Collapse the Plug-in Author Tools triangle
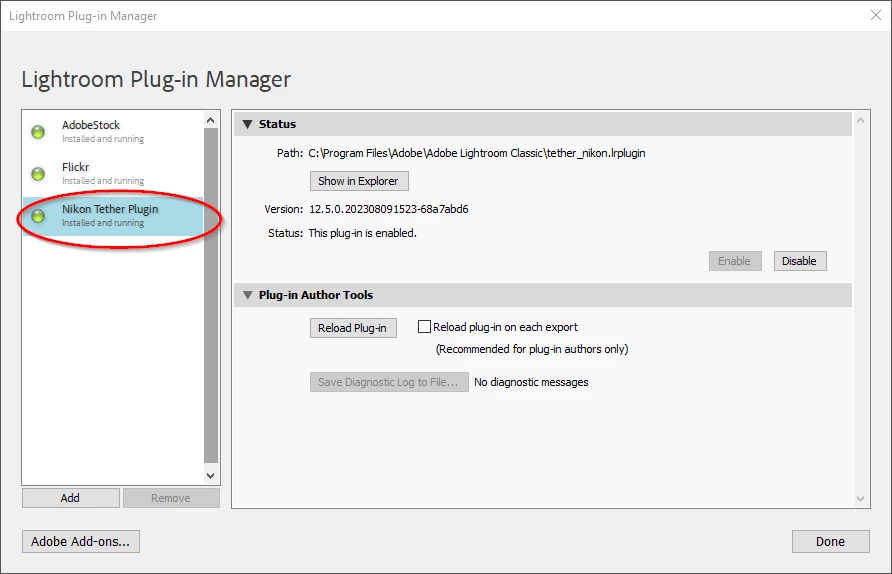The image size is (892, 574). coord(247,295)
